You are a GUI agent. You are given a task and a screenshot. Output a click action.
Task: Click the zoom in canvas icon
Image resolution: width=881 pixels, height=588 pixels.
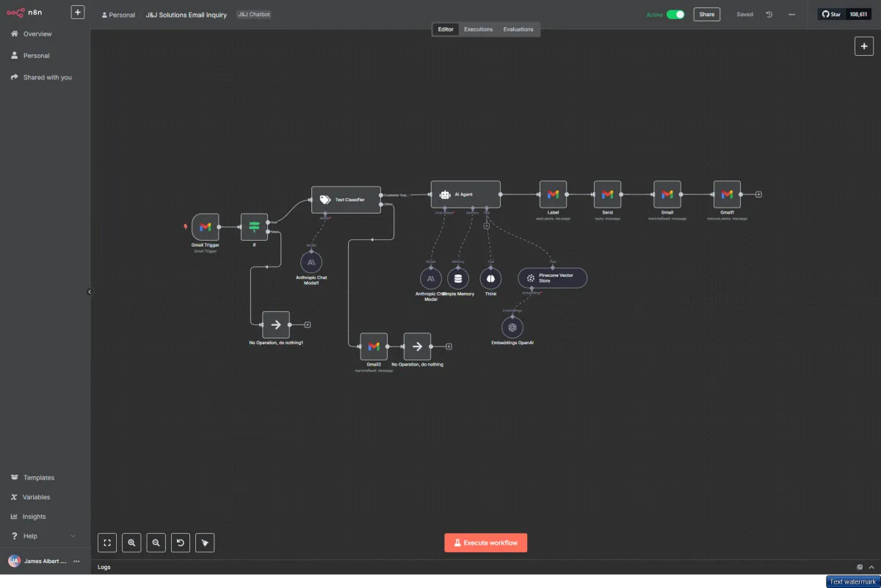(x=131, y=542)
